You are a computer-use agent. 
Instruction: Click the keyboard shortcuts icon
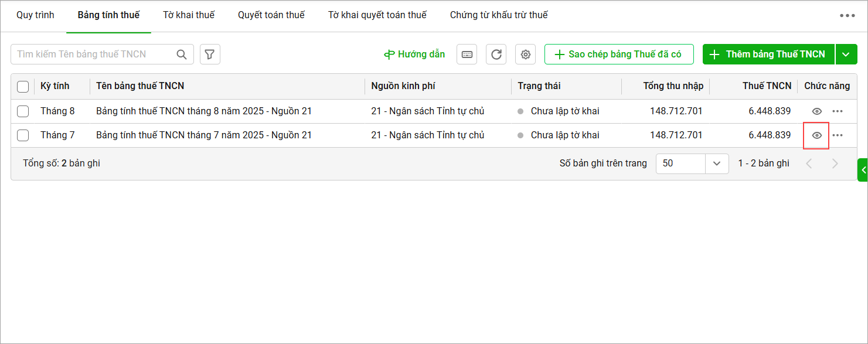click(467, 55)
